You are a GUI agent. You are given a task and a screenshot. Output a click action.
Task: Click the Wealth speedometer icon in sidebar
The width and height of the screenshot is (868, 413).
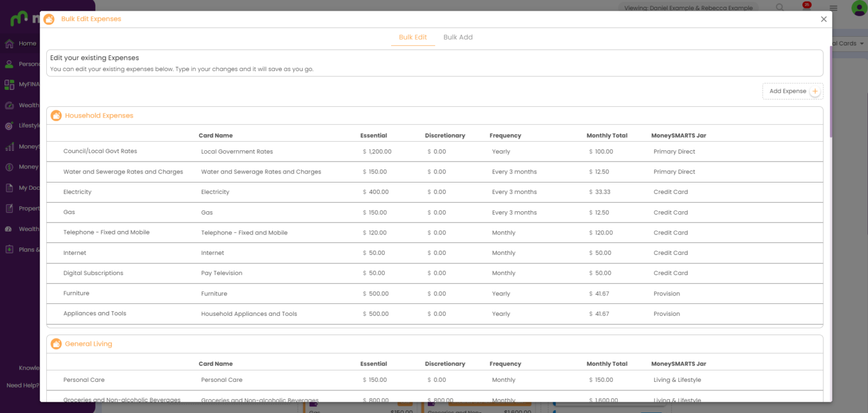click(8, 105)
